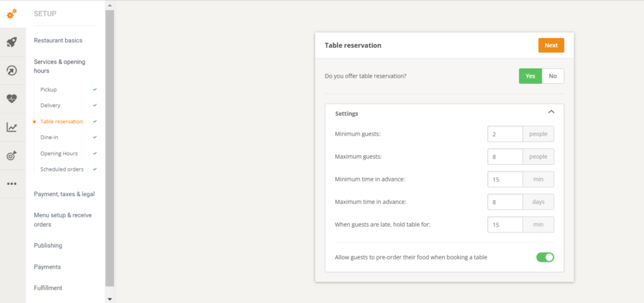This screenshot has height=303, width=644.
Task: Open the rocket launch icon section
Action: pyautogui.click(x=11, y=43)
